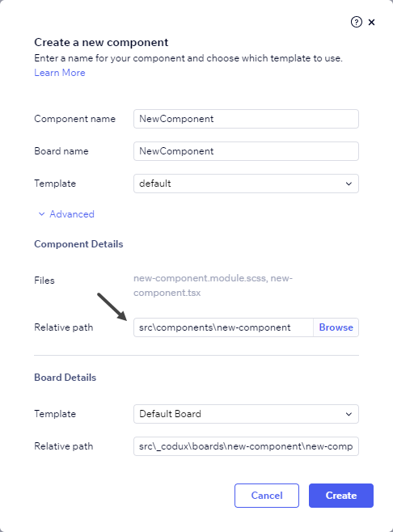Close the Create a new component dialog
The width and height of the screenshot is (393, 532).
point(372,22)
